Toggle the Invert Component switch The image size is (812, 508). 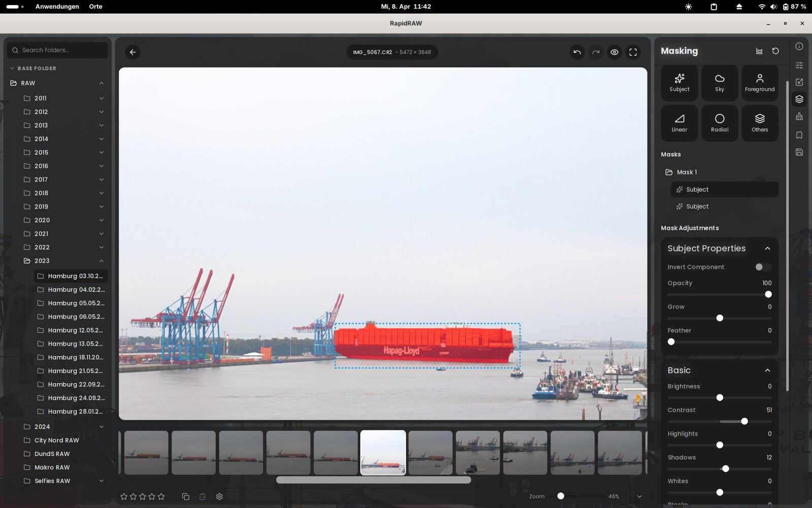[x=762, y=267]
